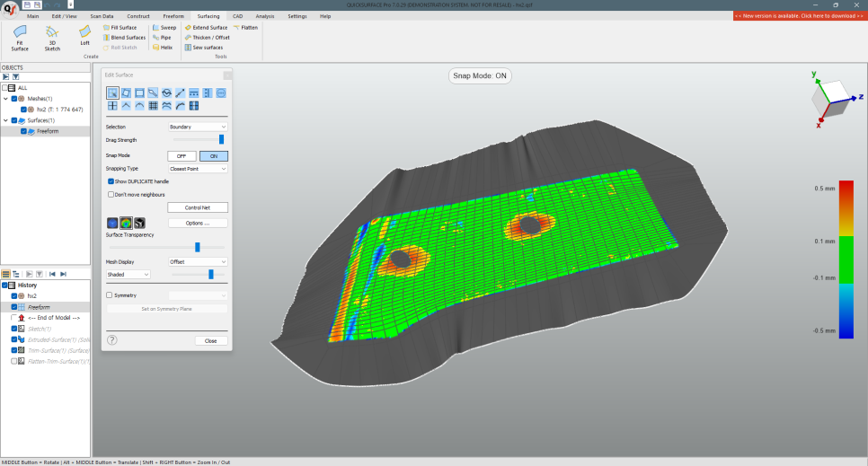Click the Options ... button
This screenshot has height=466, width=868.
tap(198, 223)
